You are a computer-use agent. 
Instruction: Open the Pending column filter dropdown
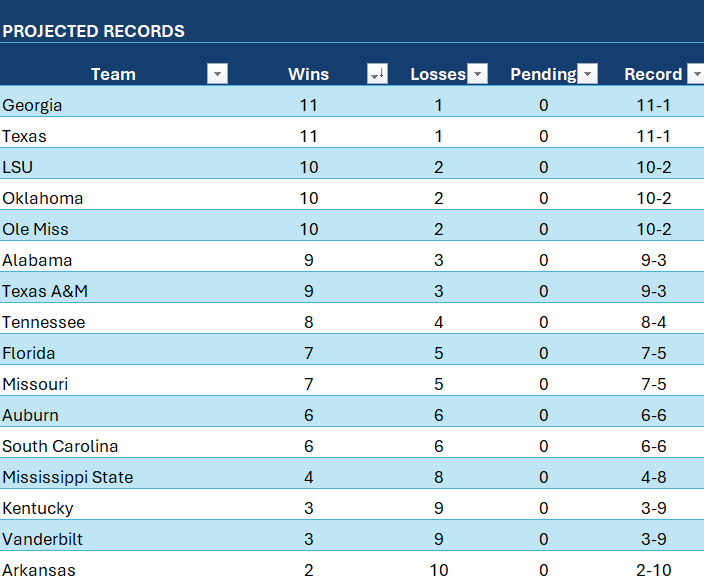(587, 74)
